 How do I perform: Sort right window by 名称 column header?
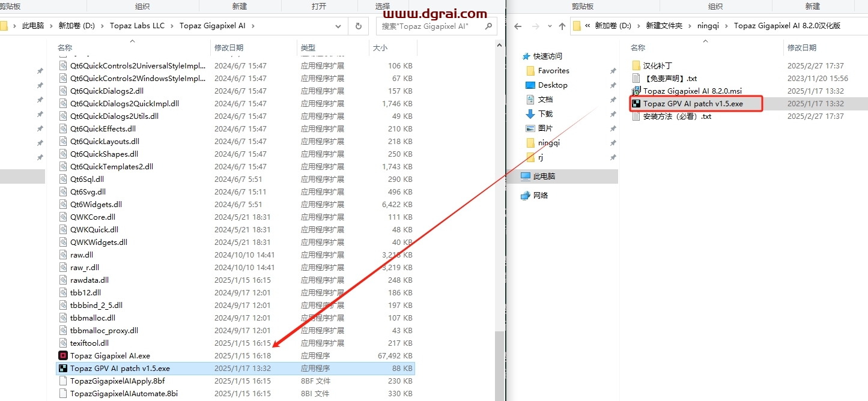tap(638, 47)
